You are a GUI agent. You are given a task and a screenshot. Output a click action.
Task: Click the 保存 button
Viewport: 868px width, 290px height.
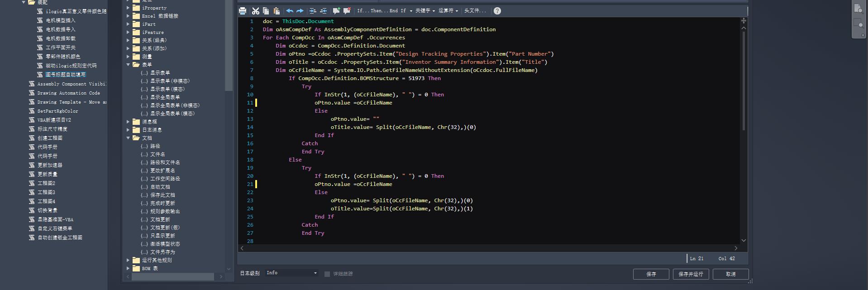[x=651, y=274]
